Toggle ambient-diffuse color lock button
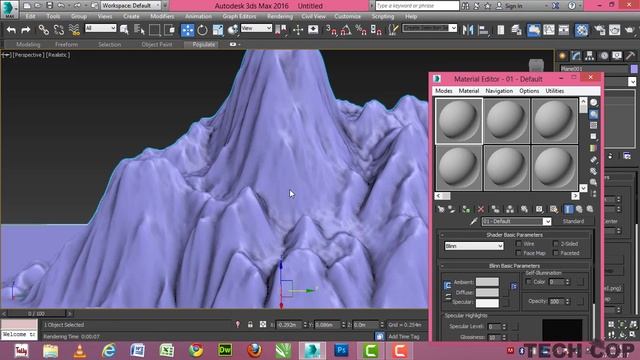The image size is (640, 360). (x=447, y=285)
